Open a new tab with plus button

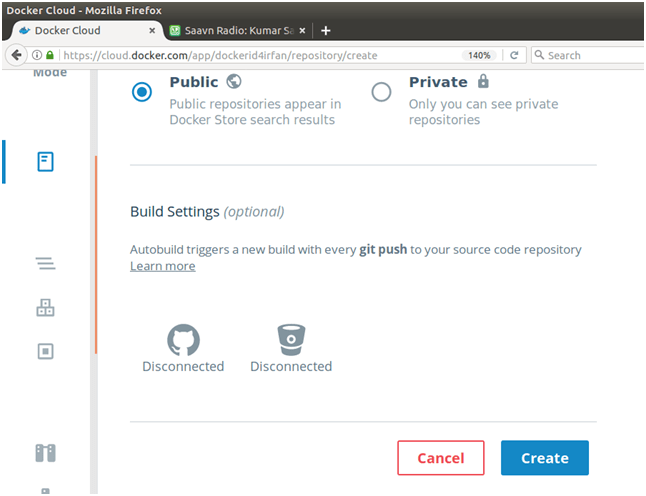(x=325, y=30)
